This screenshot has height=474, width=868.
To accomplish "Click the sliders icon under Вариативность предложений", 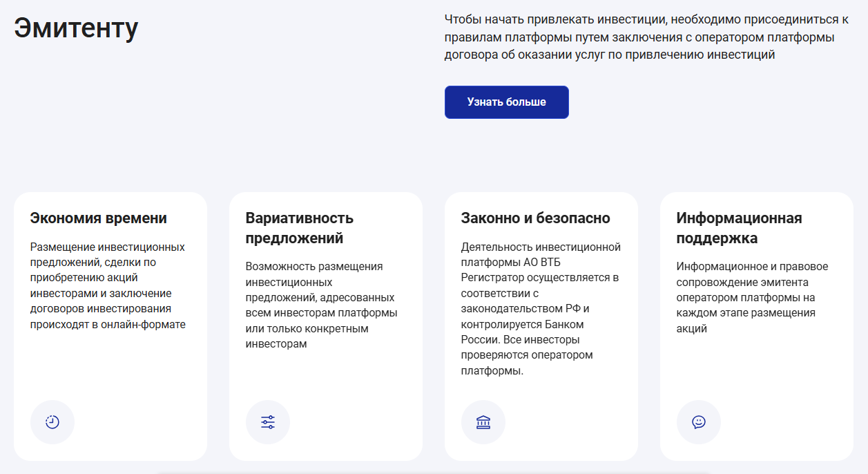I will (x=268, y=422).
